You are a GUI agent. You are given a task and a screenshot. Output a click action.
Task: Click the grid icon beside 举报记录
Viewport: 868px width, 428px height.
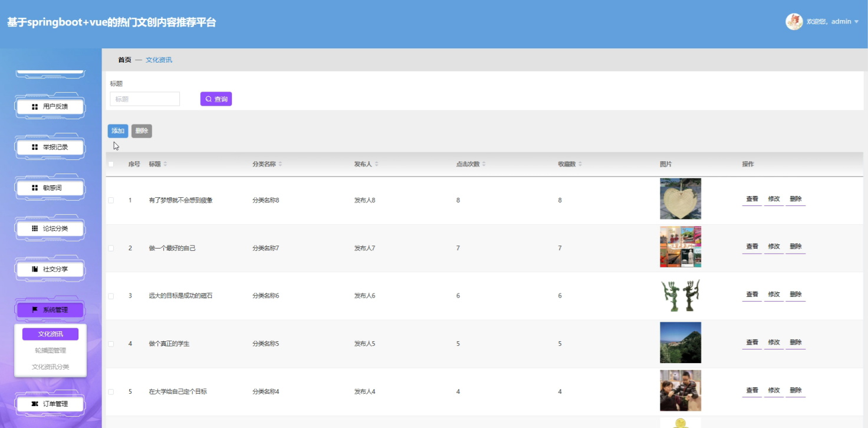[x=35, y=147]
